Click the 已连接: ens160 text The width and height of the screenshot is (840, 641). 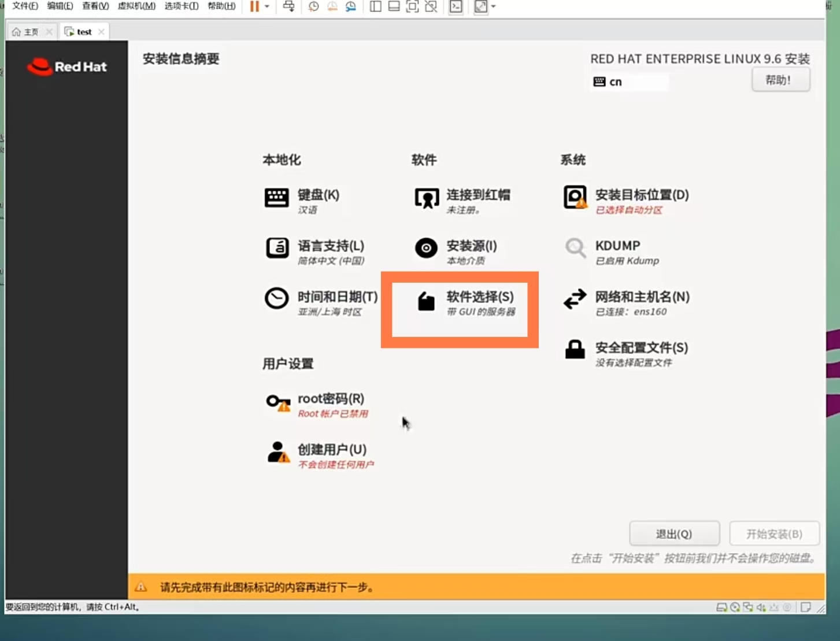pyautogui.click(x=631, y=312)
